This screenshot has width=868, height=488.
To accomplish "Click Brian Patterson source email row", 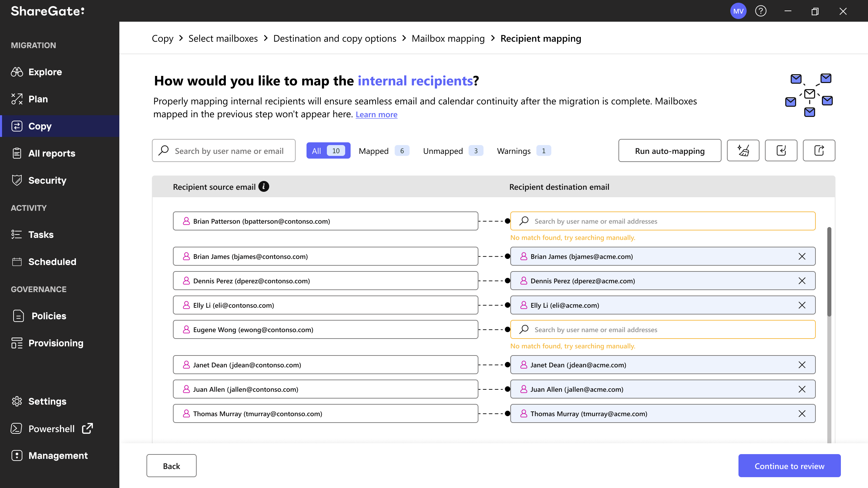I will [325, 221].
